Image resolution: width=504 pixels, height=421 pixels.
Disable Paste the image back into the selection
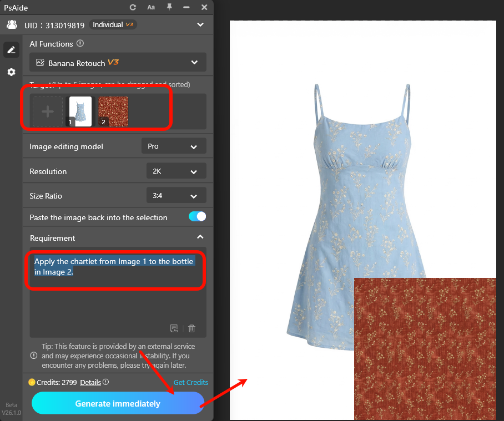(197, 216)
